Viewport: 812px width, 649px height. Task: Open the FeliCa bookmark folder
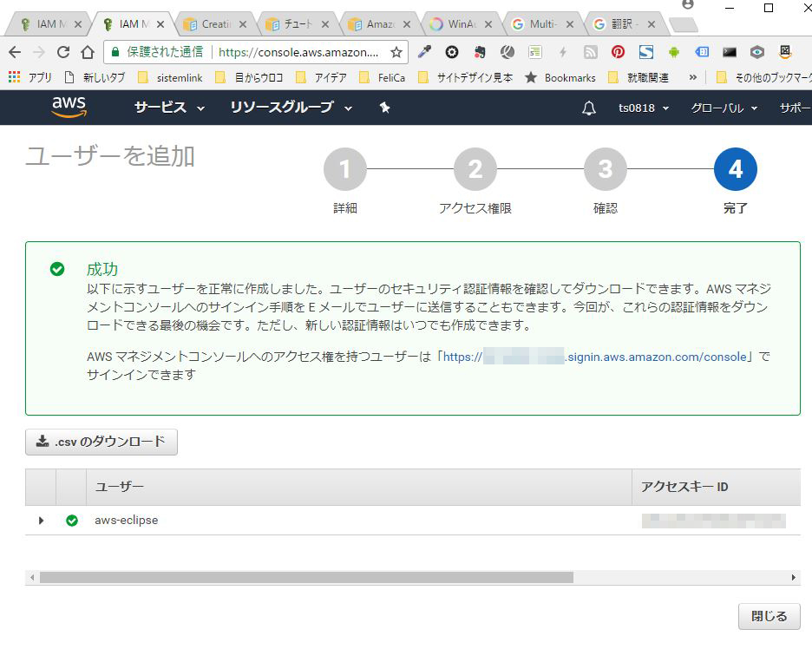tap(383, 78)
